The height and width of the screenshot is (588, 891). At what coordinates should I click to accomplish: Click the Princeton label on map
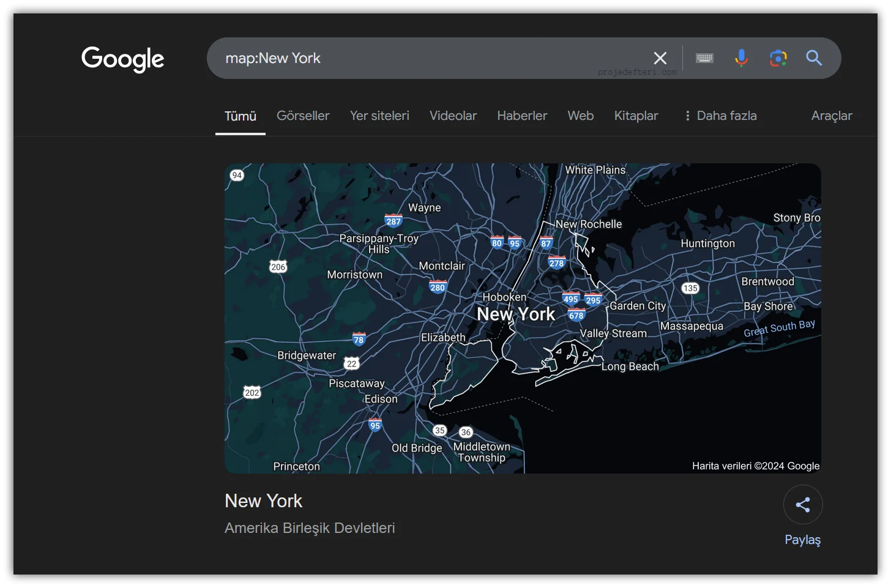tap(297, 466)
